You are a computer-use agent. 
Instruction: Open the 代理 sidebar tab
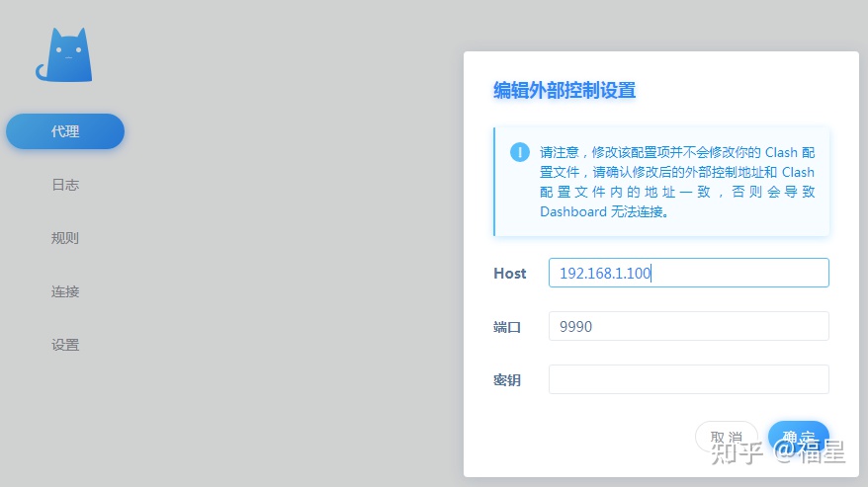pyautogui.click(x=65, y=131)
